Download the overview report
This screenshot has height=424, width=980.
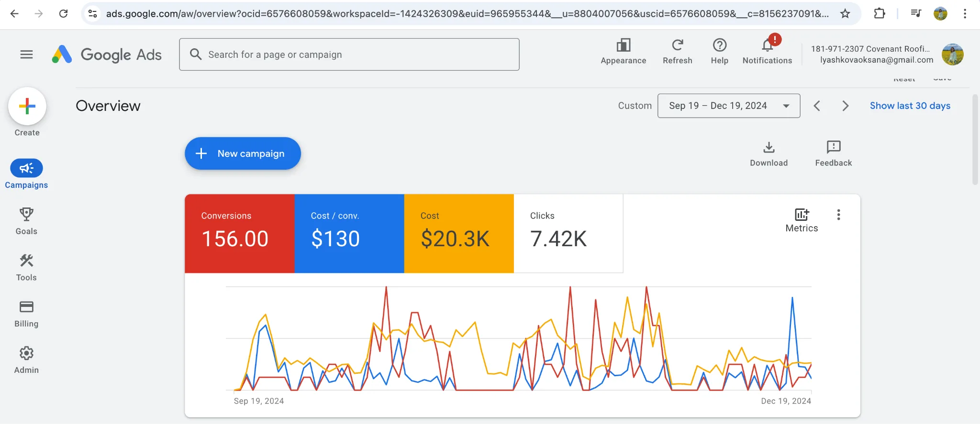(x=768, y=154)
